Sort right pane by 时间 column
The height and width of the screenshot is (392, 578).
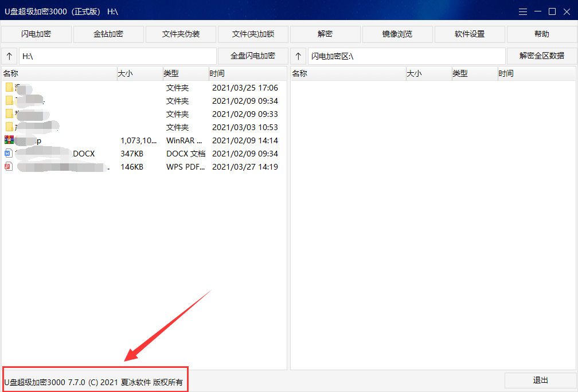pyautogui.click(x=536, y=74)
